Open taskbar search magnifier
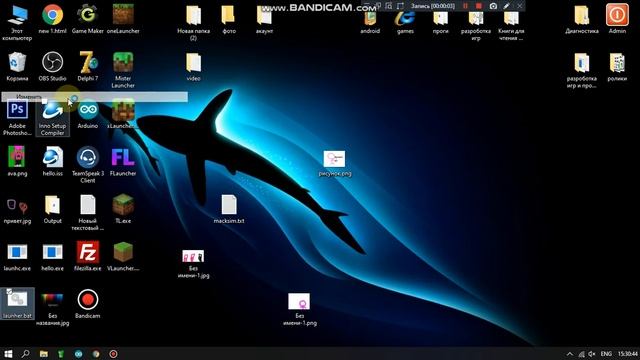The width and height of the screenshot is (640, 360). pos(25,353)
